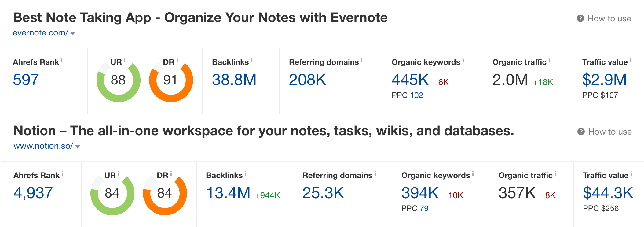Click Notion PPC keywords value 79
This screenshot has width=644, height=227.
click(424, 208)
